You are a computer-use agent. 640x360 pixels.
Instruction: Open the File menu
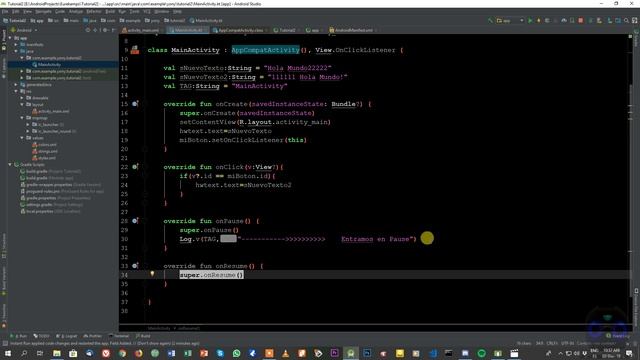tap(5, 11)
